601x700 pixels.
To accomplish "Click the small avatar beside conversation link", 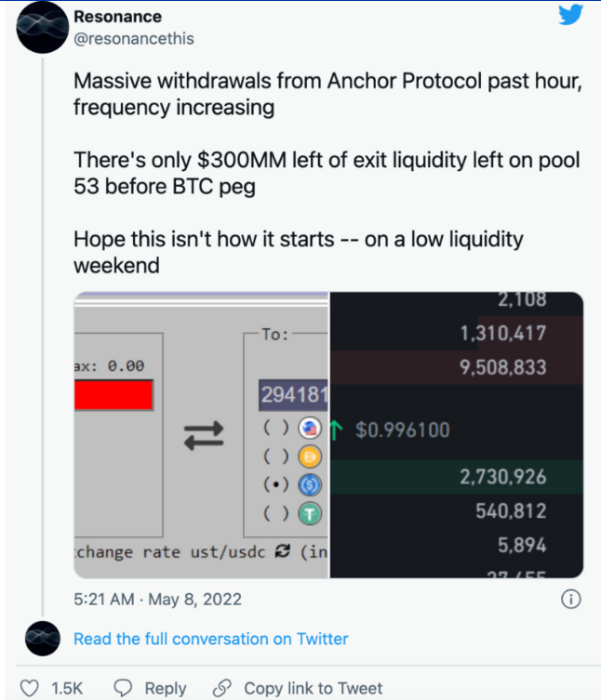I will tap(43, 639).
